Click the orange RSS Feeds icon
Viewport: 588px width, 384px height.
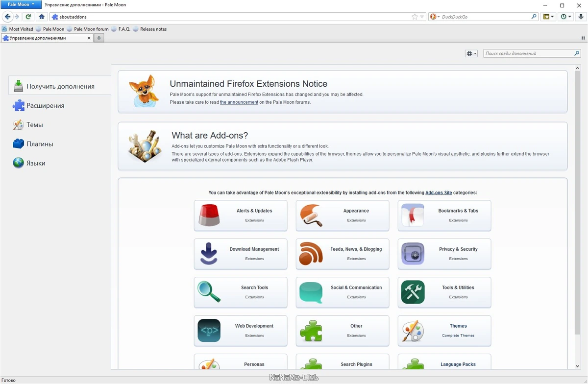tap(311, 254)
